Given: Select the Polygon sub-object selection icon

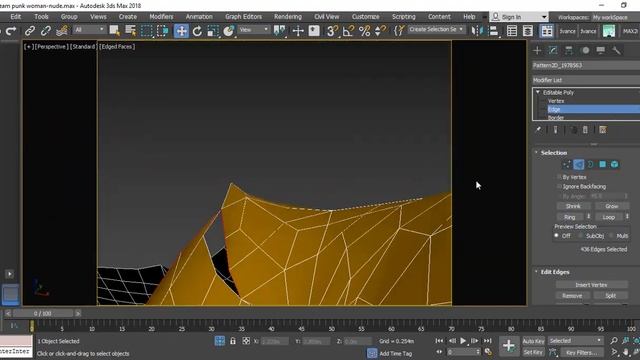Looking at the screenshot, I should (x=602, y=164).
